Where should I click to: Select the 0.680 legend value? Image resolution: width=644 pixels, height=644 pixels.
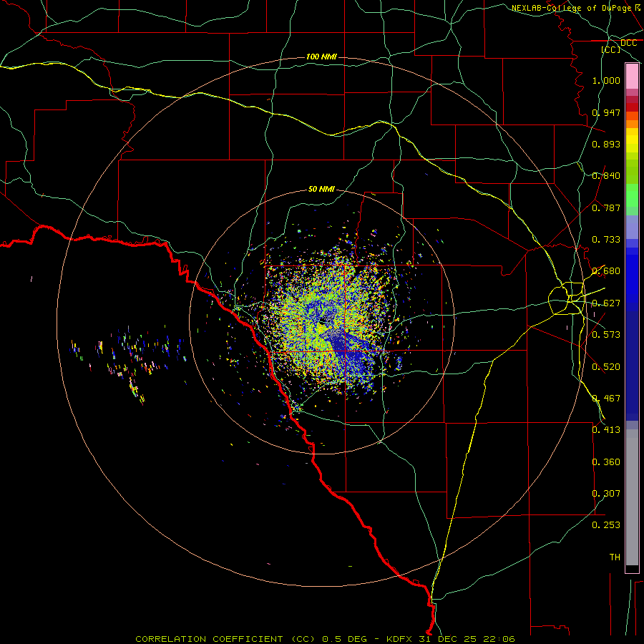click(x=606, y=271)
